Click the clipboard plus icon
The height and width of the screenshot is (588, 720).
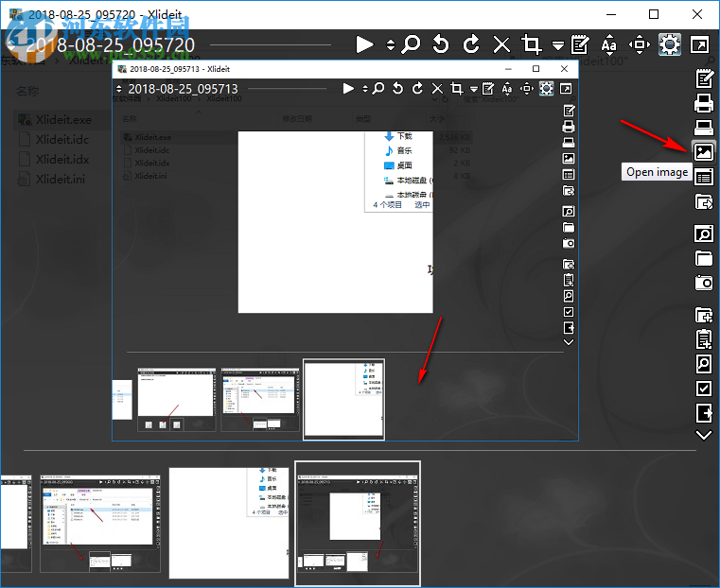pos(704,339)
